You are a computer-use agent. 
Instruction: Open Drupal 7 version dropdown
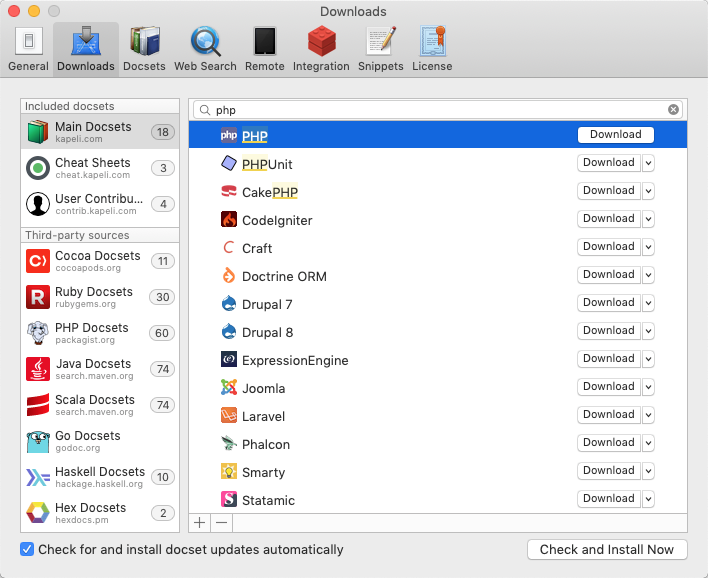pos(648,303)
